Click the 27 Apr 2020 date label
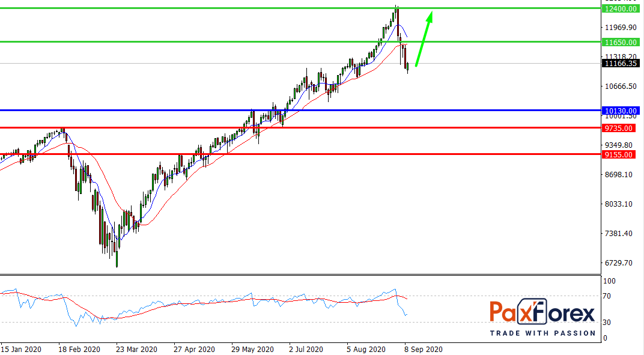This screenshot has height=355, width=644. click(x=194, y=349)
